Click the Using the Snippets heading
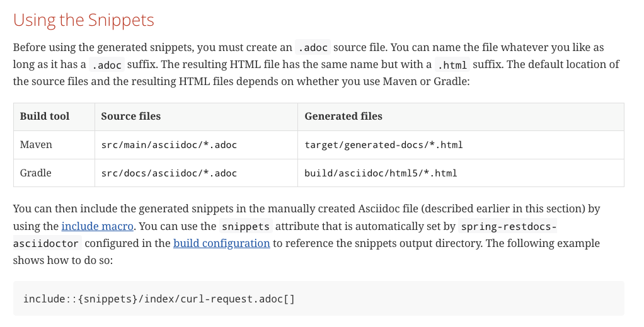The width and height of the screenshot is (644, 327). (84, 20)
